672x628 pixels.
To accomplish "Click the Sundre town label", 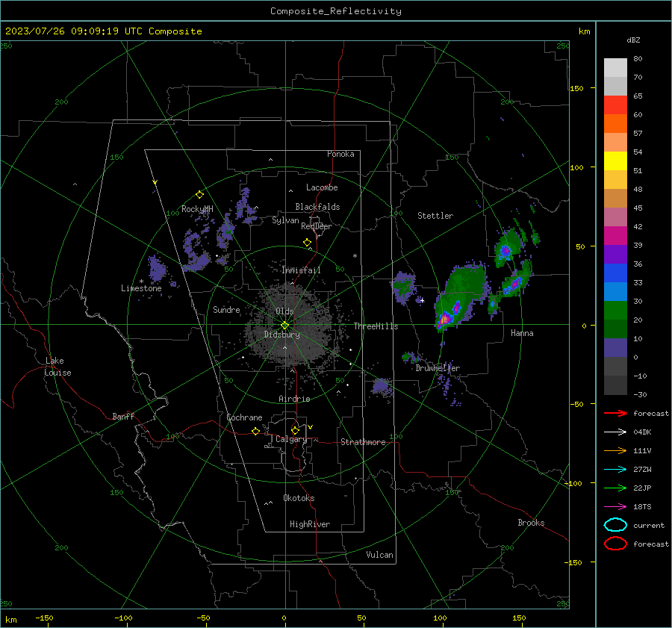I will coord(226,309).
